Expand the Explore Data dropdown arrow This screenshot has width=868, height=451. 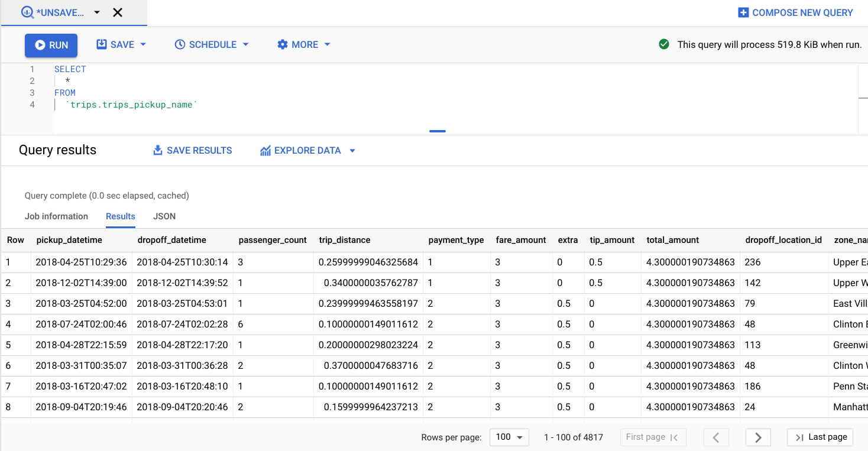click(352, 151)
